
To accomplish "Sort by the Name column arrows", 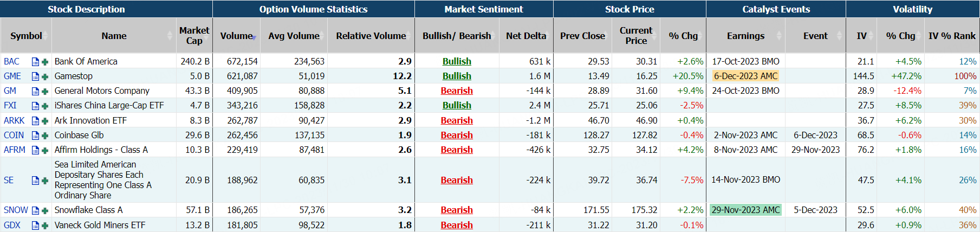I will pos(170,36).
